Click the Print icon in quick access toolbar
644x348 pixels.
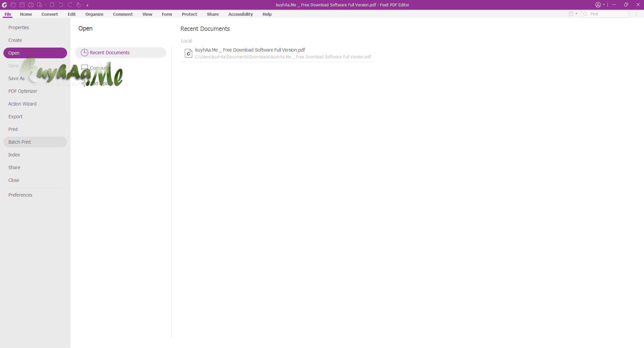[x=31, y=5]
